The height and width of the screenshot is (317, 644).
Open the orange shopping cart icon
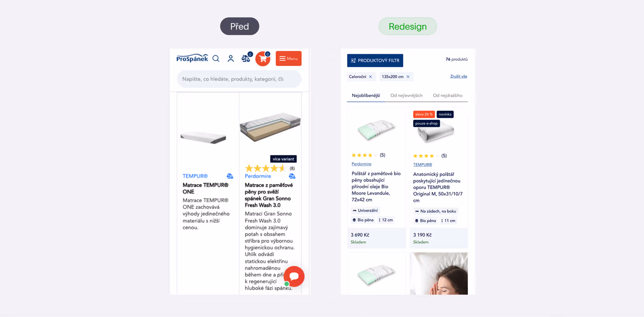263,59
